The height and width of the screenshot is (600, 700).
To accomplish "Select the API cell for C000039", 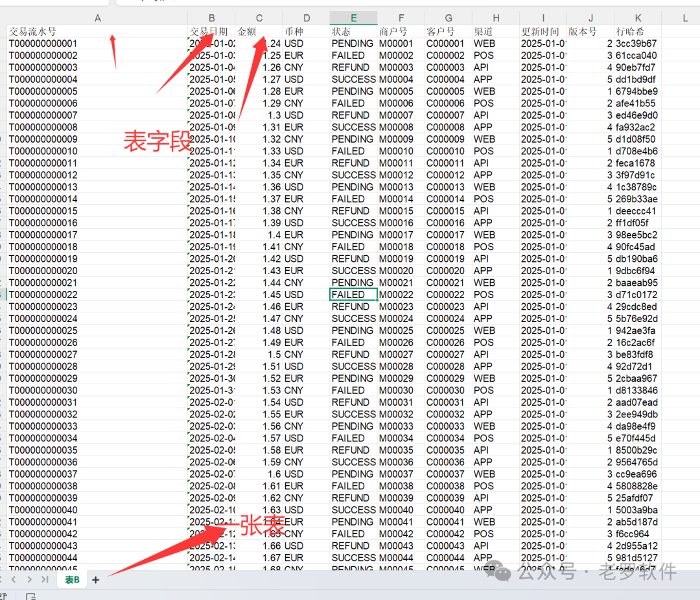I will [x=496, y=498].
